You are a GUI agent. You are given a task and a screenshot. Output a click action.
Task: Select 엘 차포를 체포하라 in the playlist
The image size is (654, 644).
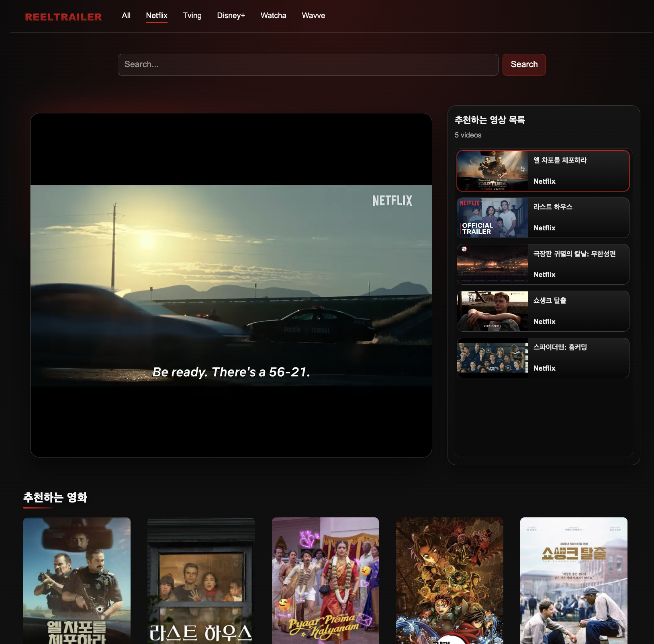click(543, 171)
